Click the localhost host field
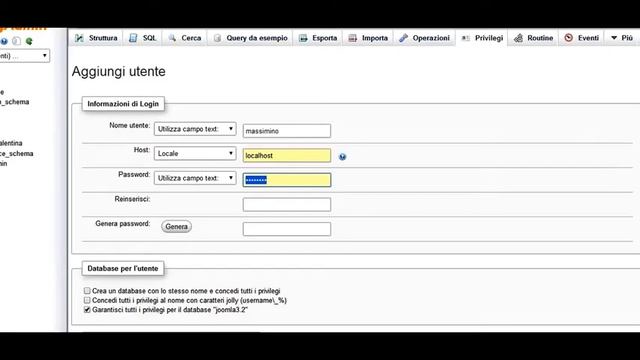This screenshot has width=640, height=360. [x=287, y=156]
